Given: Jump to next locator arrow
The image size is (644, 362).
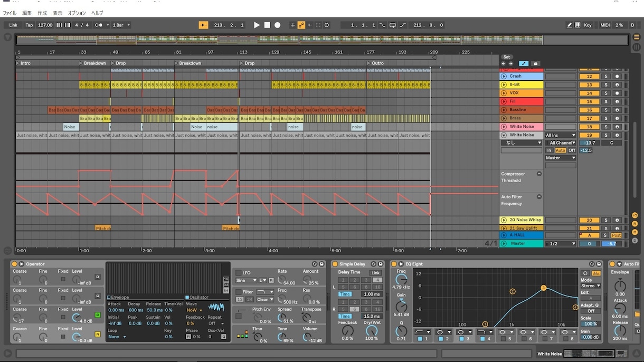Looking at the screenshot, I should pos(510,63).
